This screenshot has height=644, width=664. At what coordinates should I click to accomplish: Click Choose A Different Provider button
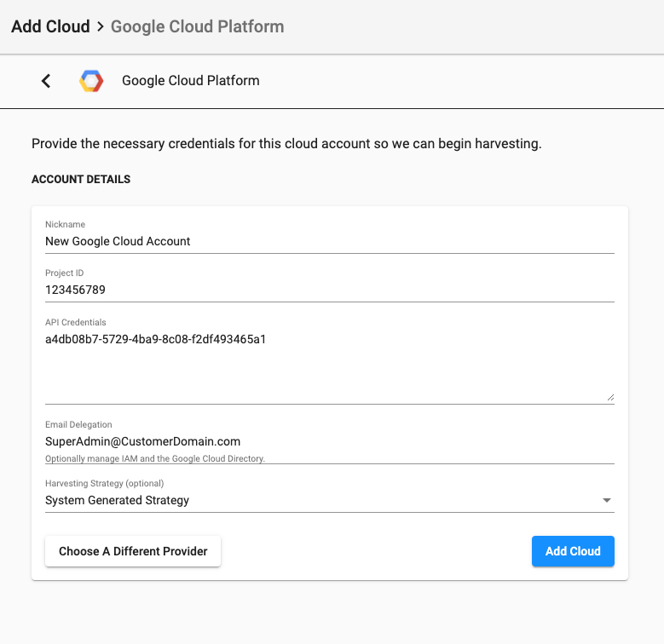(x=133, y=551)
